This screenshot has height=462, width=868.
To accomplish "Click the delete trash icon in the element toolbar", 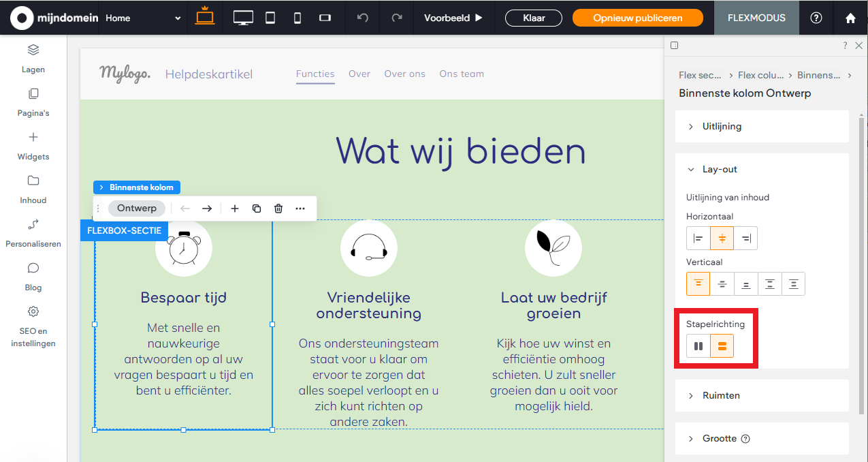I will (278, 208).
